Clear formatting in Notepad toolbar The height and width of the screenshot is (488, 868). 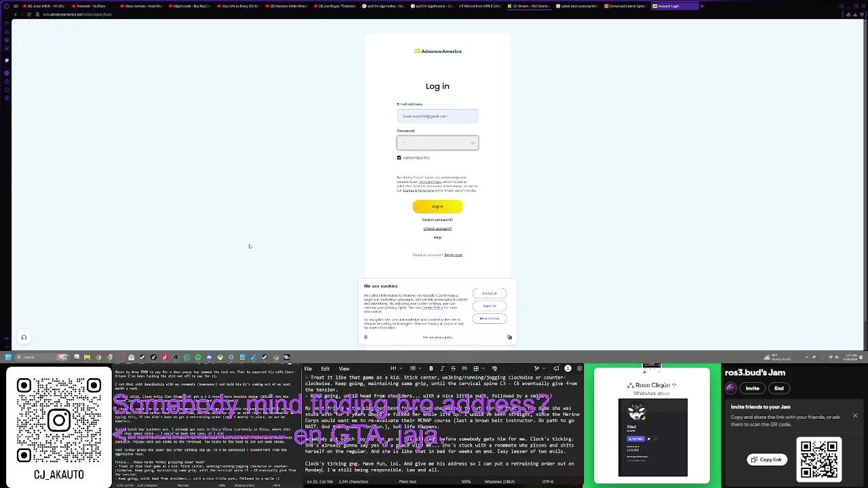point(494,369)
